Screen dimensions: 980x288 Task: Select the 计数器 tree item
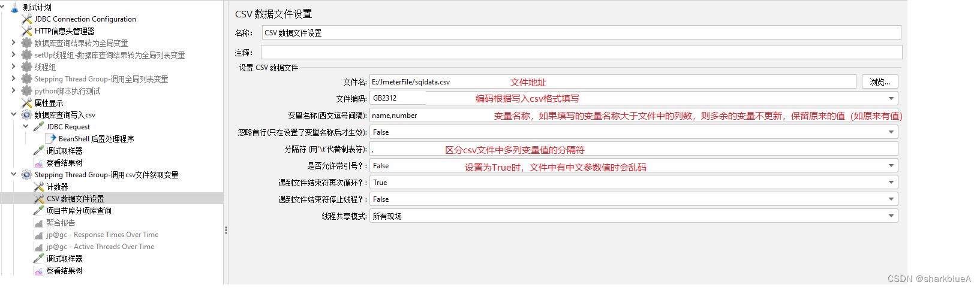tap(58, 187)
